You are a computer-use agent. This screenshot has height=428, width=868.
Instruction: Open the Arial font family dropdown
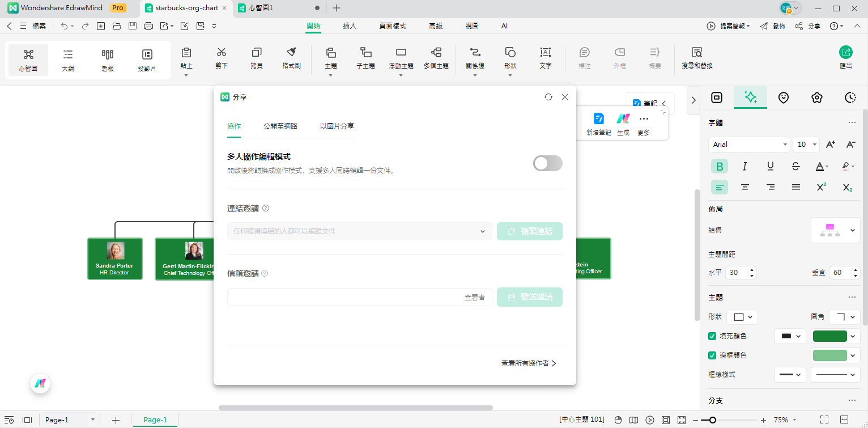(x=748, y=144)
